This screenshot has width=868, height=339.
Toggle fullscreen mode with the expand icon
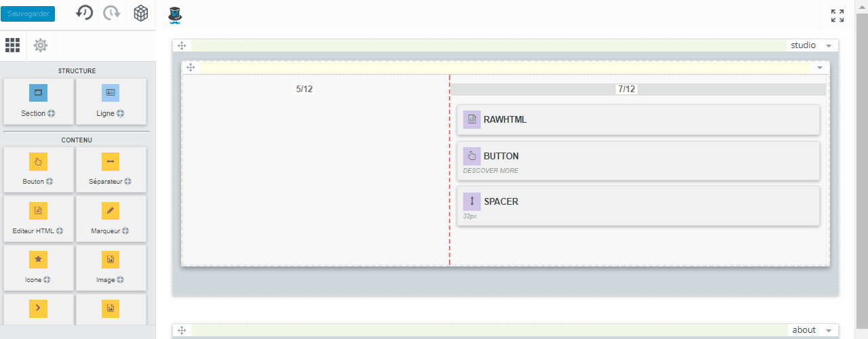[837, 16]
